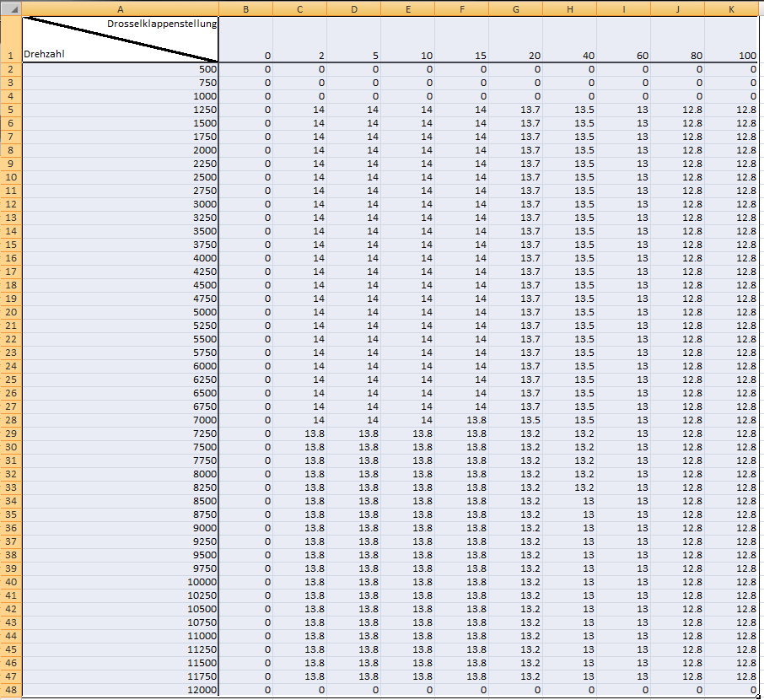
Task: Select row header 5
Action: [x=11, y=110]
